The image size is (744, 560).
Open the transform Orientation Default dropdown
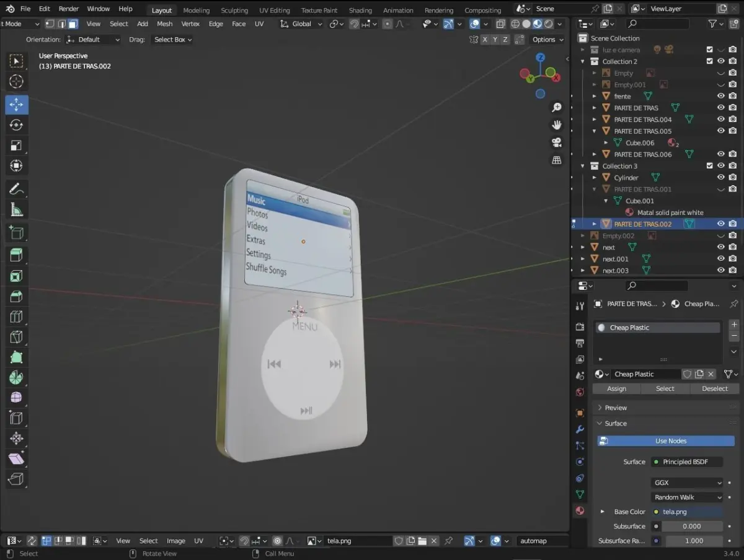click(x=93, y=39)
